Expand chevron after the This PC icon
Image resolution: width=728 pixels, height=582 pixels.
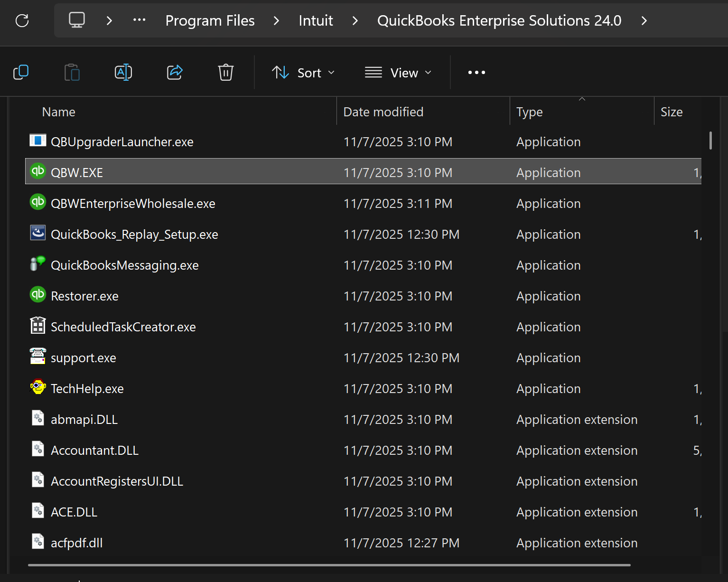[x=109, y=20]
